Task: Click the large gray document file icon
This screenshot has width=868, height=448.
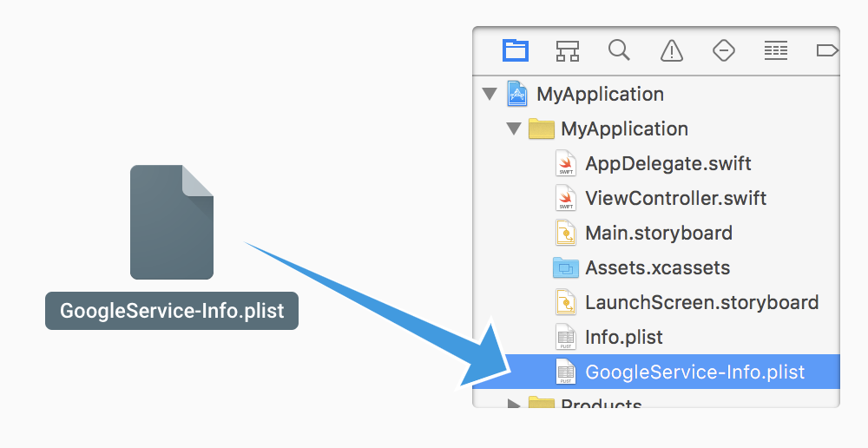Action: 172,222
